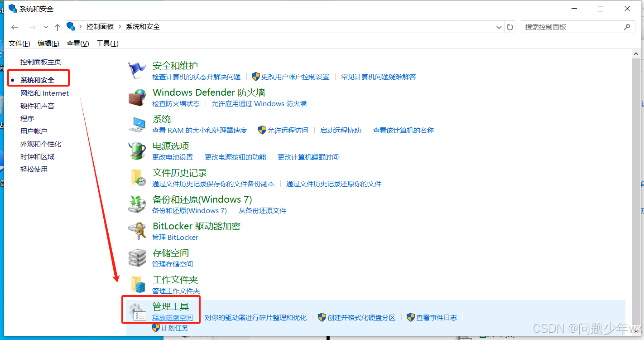Click the File History folder icon
The height and width of the screenshot is (340, 644).
coord(138,177)
